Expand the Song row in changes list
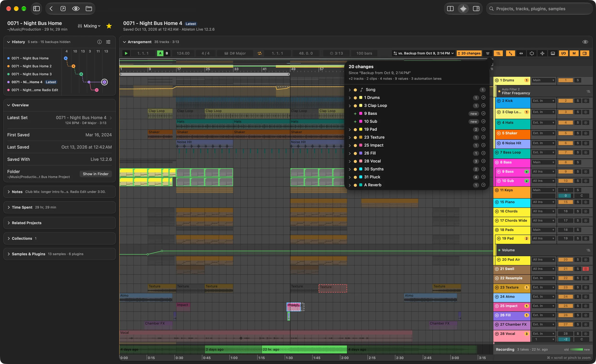 pos(349,90)
